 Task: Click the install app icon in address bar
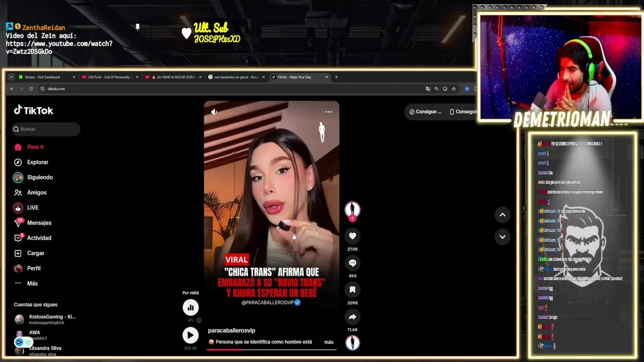(445, 88)
